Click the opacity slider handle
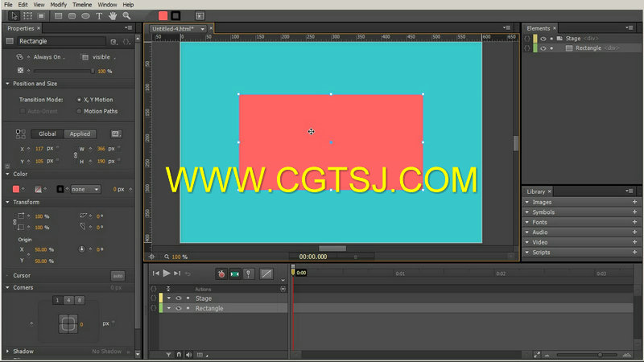Screen dimensions: 644x362 click(x=93, y=71)
